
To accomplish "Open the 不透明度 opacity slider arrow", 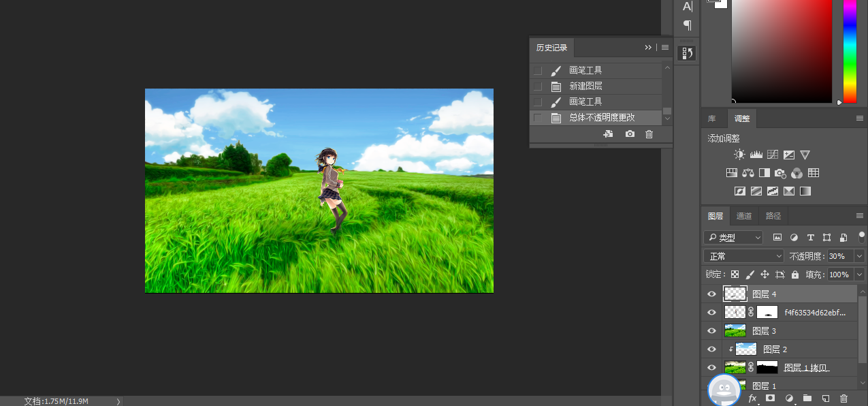I will coord(860,256).
